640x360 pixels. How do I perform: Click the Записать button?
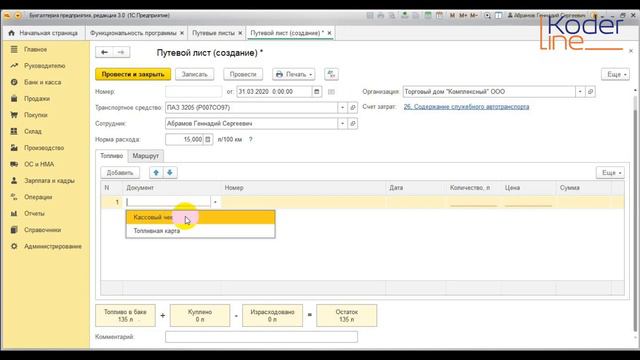pos(195,74)
